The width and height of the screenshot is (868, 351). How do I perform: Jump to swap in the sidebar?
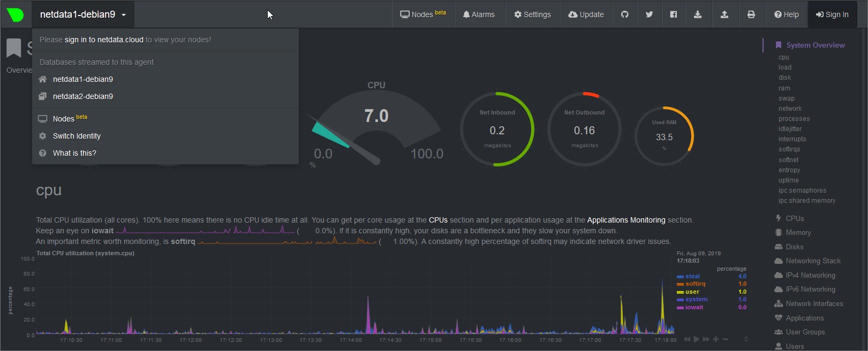[x=787, y=98]
